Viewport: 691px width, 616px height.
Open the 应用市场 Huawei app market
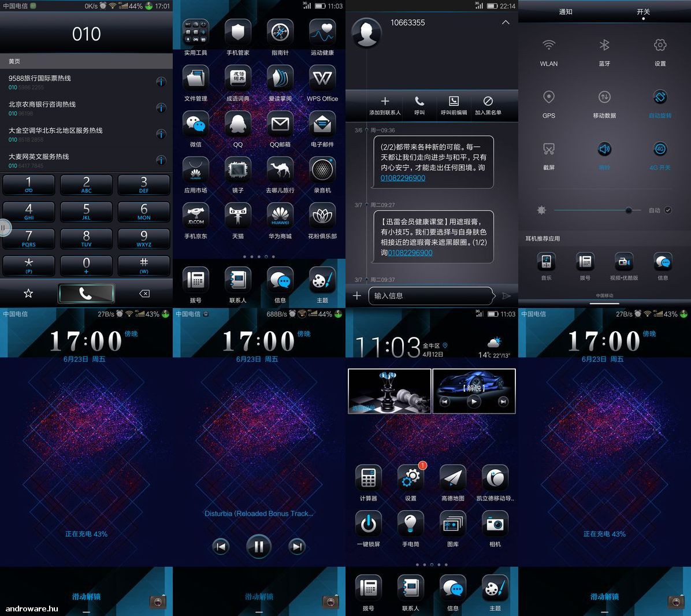coord(195,170)
